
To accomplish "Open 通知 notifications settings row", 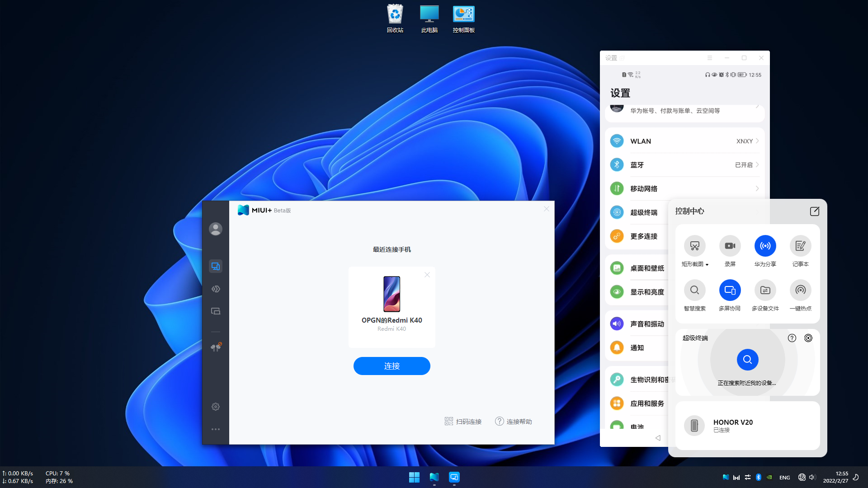I will coord(637,347).
